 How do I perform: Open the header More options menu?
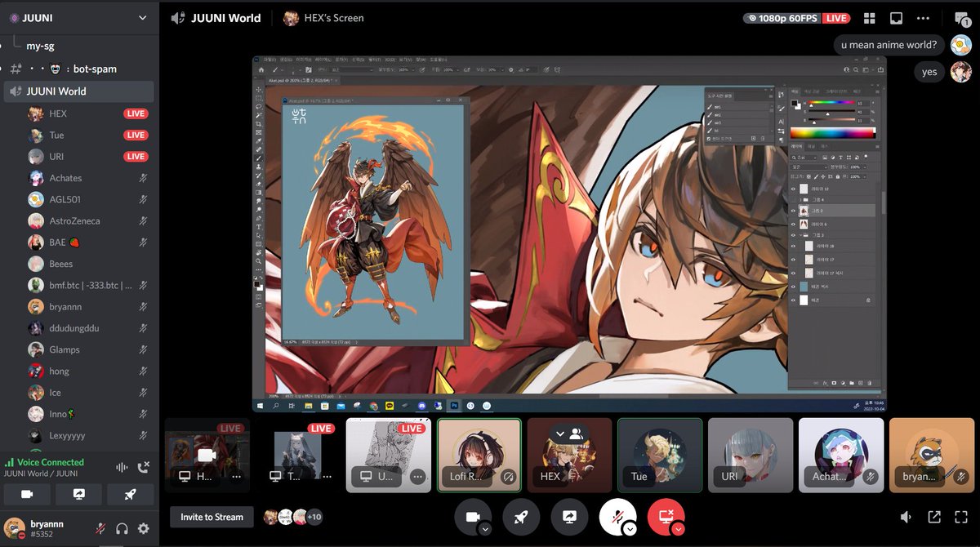(924, 18)
